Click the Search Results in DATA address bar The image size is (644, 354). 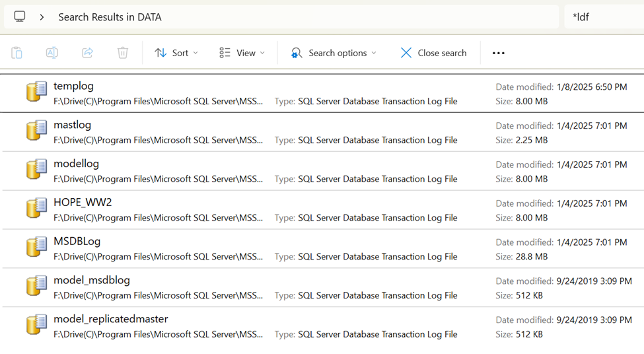(297, 17)
